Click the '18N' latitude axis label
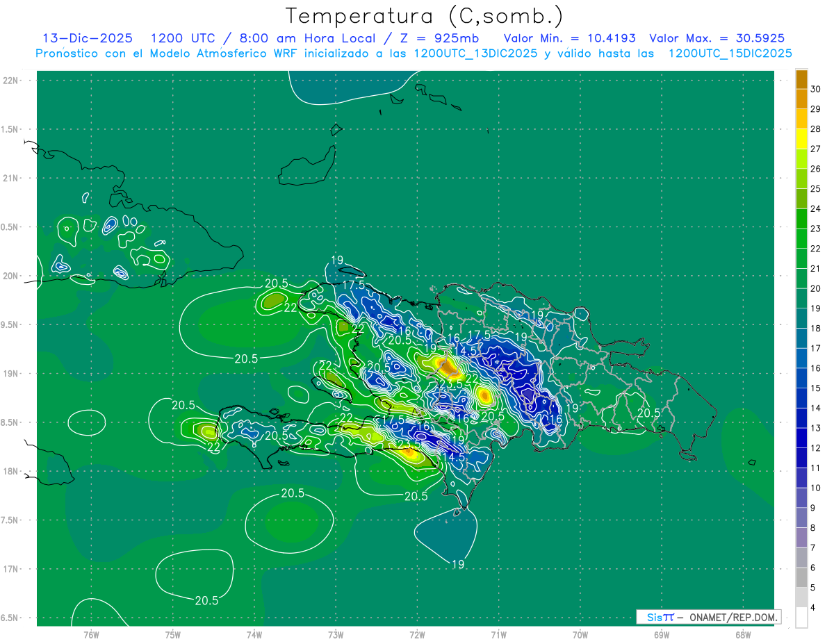 click(x=12, y=471)
